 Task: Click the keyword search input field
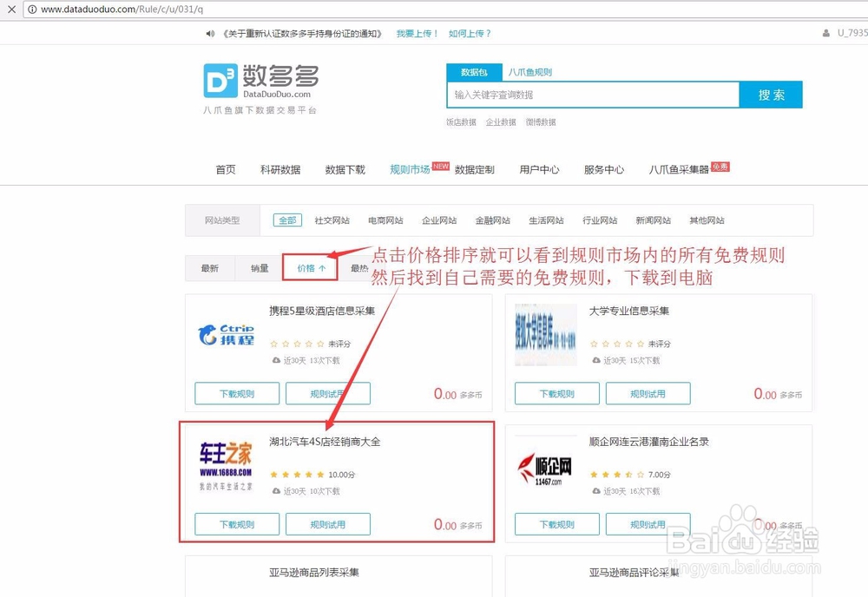coord(593,95)
